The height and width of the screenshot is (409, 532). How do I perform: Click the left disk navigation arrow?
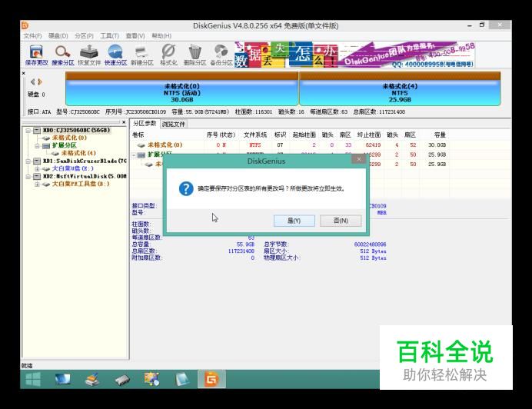32,81
